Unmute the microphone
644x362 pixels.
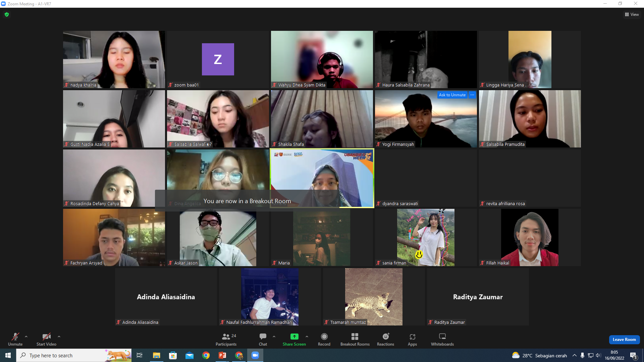(15, 339)
